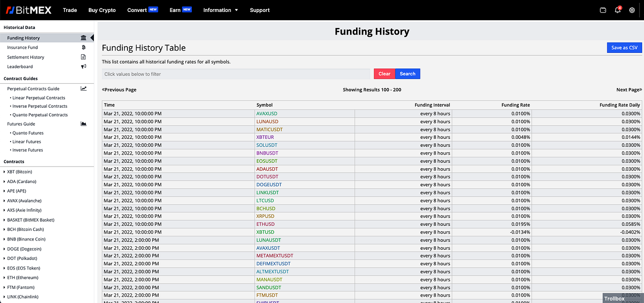The image size is (644, 303).
Task: Click the line chart icon beside Perpetual Contracts Guide
Action: click(x=83, y=89)
